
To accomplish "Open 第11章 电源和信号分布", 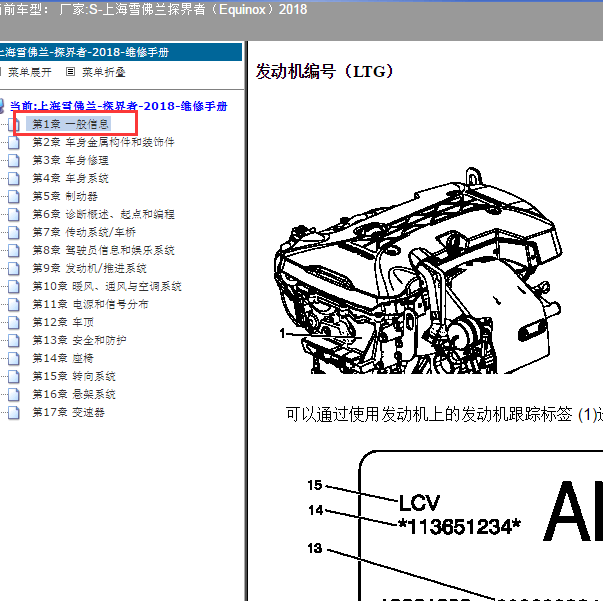I will [90, 305].
